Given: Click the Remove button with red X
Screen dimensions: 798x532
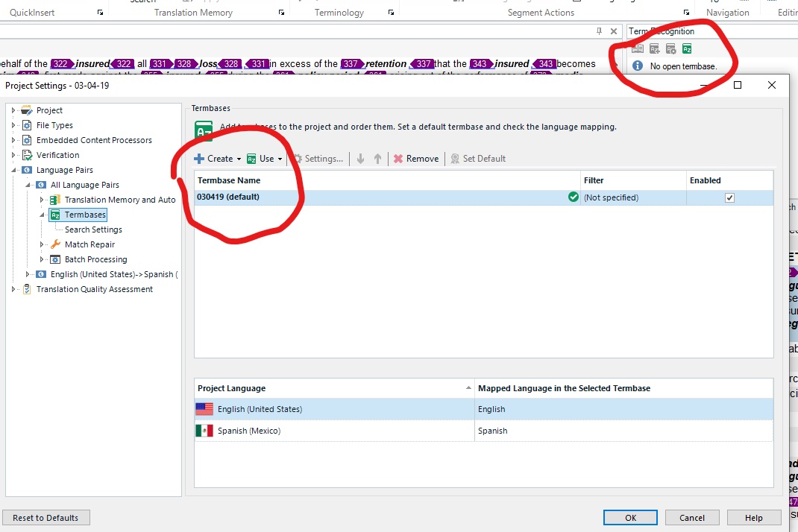Looking at the screenshot, I should click(415, 158).
